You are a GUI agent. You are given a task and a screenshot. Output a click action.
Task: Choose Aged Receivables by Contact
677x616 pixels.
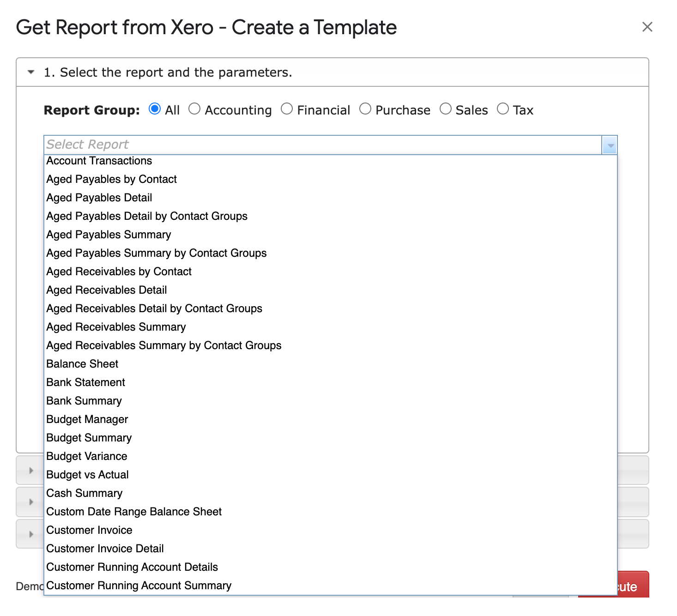coord(331,272)
